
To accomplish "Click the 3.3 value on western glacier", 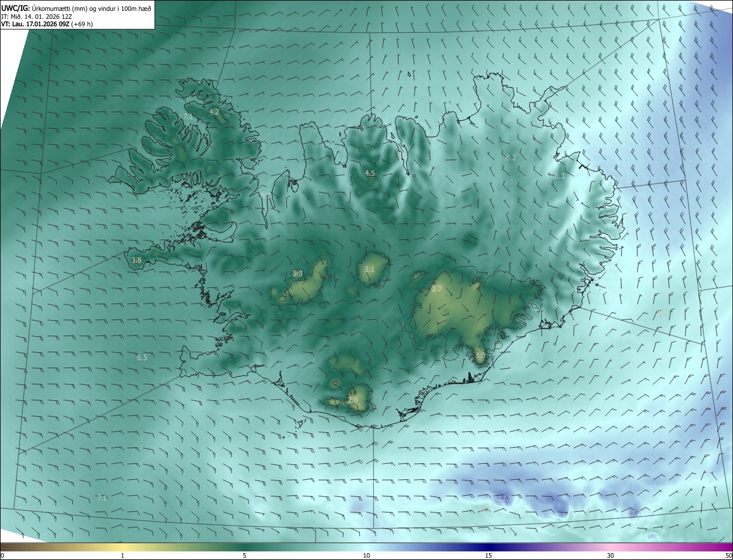I will click(x=297, y=274).
